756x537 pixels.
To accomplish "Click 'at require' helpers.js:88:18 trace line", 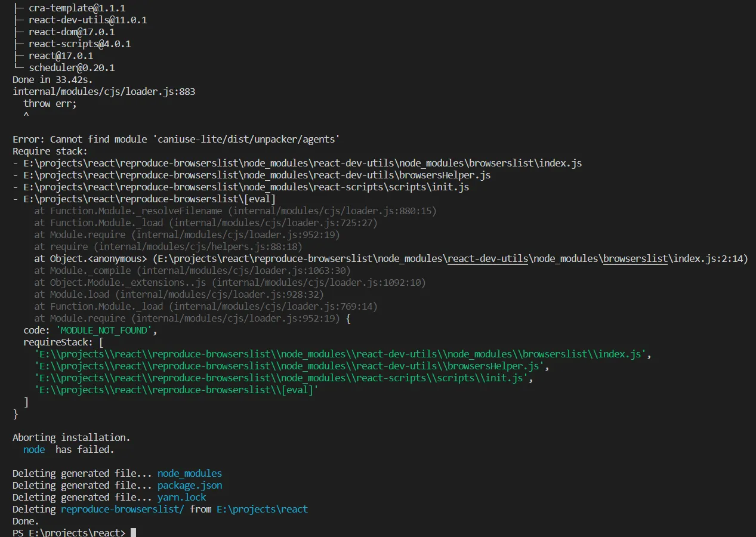I will click(168, 246).
